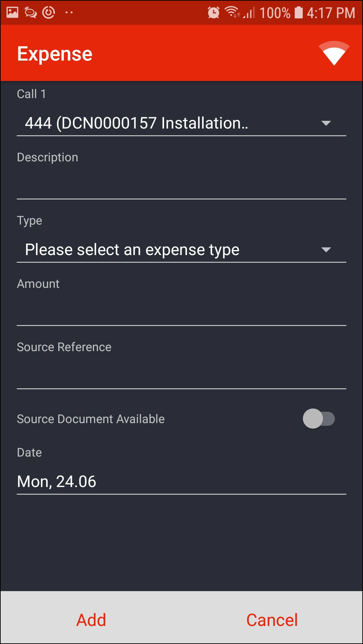
Task: Expand the expense Type dropdown
Action: coord(181,250)
